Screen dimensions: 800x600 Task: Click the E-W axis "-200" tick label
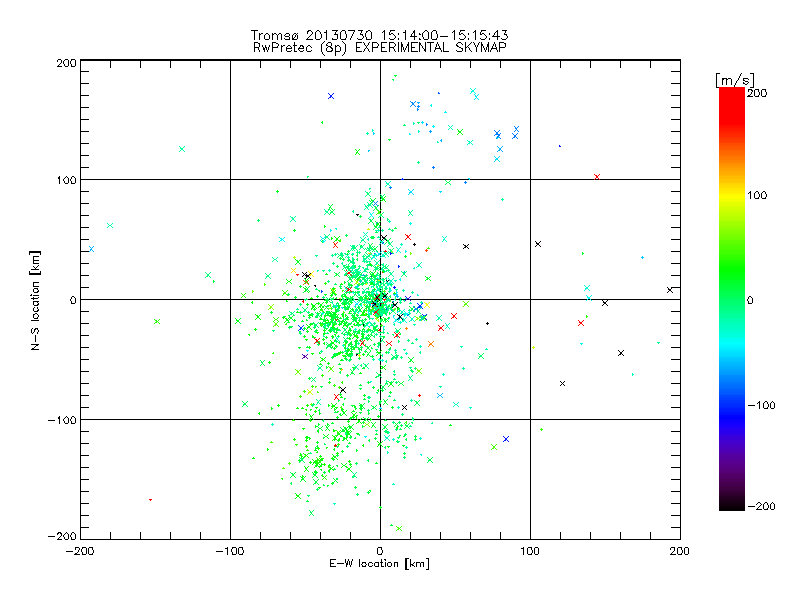pyautogui.click(x=80, y=551)
